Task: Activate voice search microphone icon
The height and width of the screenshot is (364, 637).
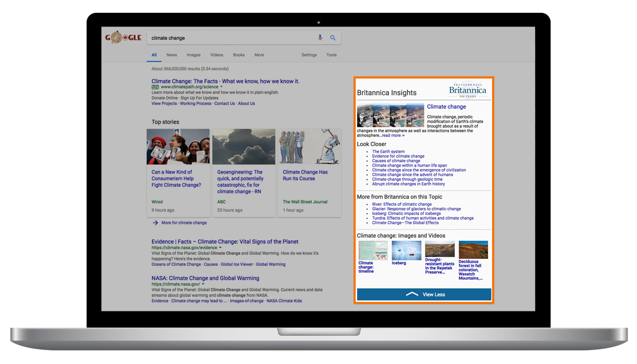Action: (320, 38)
